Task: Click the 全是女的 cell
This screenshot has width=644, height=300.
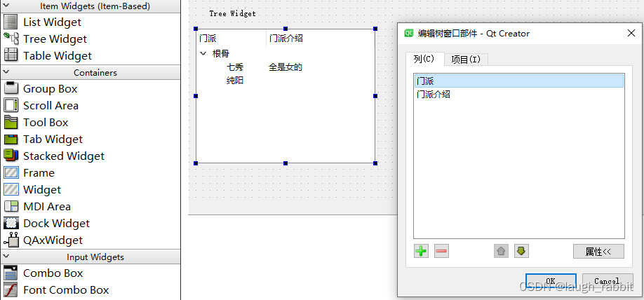Action: tap(286, 67)
